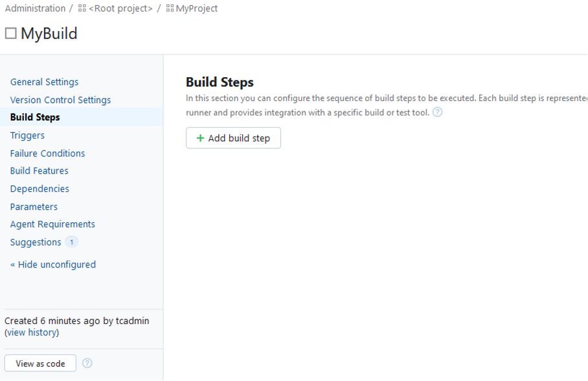
Task: Open Suggestions sidebar item
Action: coord(36,242)
